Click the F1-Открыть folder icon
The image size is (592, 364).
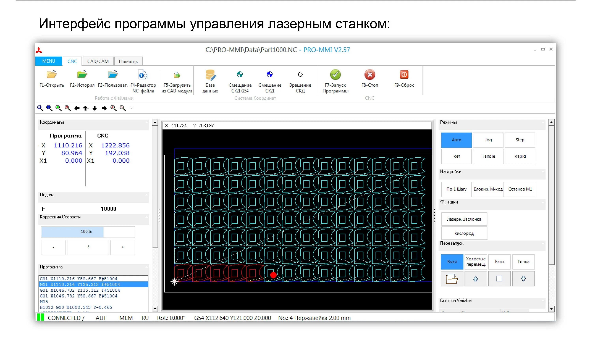coord(52,75)
